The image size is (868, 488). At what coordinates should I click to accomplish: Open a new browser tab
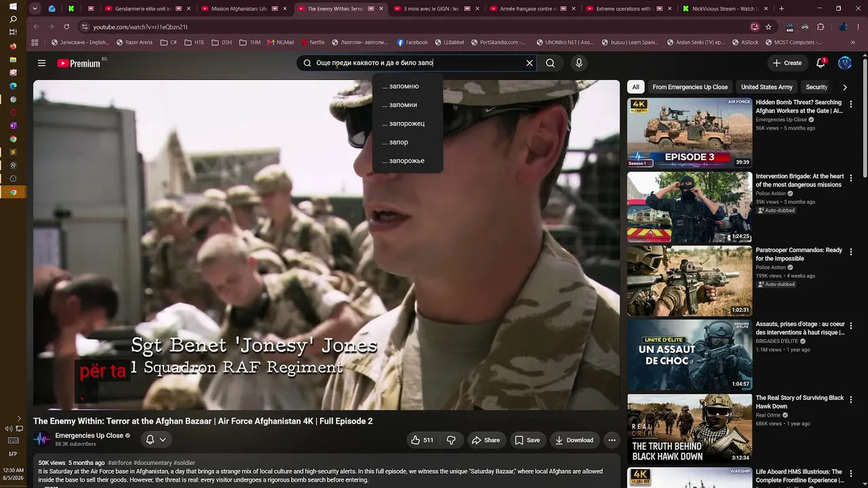click(781, 9)
